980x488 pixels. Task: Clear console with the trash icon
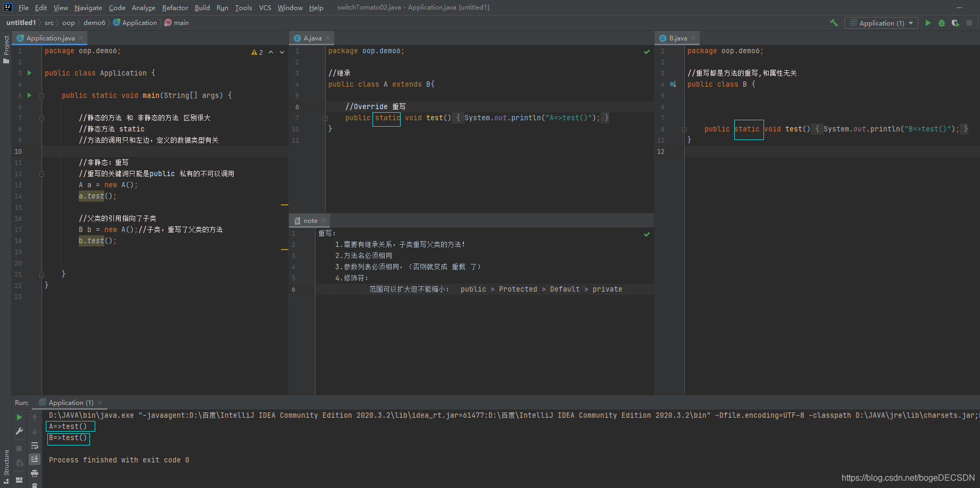[x=35, y=485]
